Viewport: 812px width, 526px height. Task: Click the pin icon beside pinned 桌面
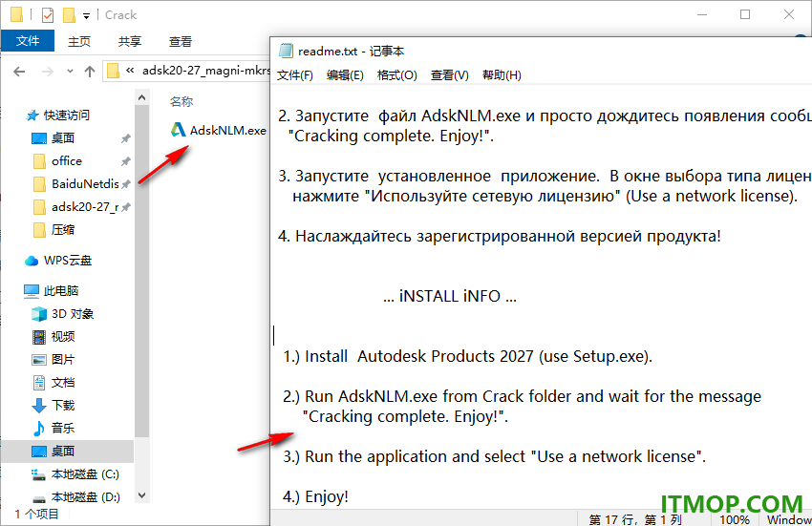click(126, 138)
